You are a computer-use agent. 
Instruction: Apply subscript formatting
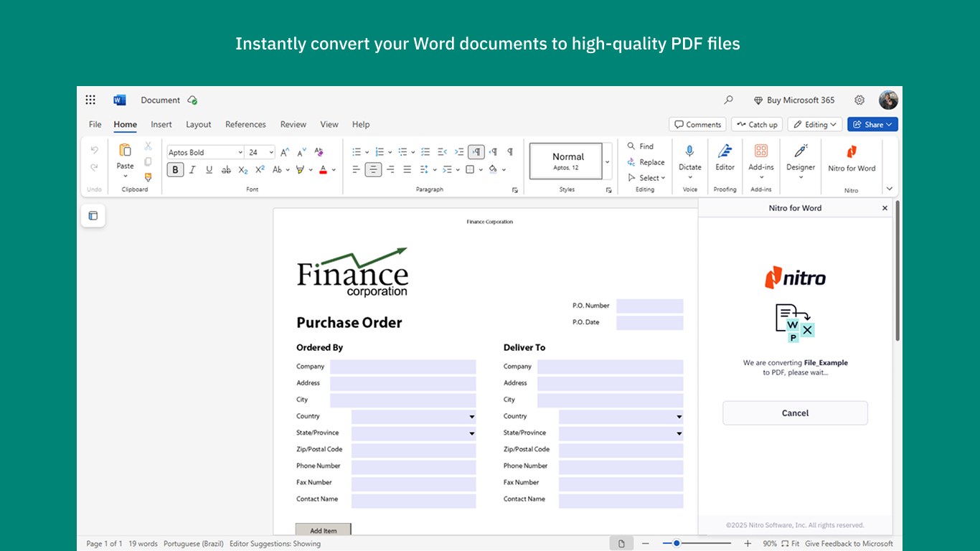pos(243,170)
